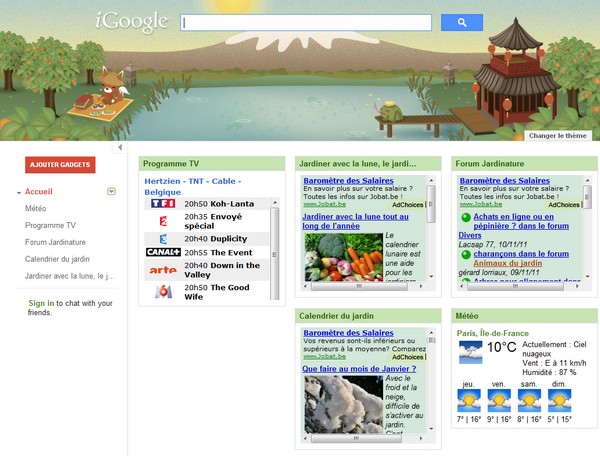This screenshot has height=456, width=600.
Task: Open charançons dans le forum link
Action: click(521, 254)
